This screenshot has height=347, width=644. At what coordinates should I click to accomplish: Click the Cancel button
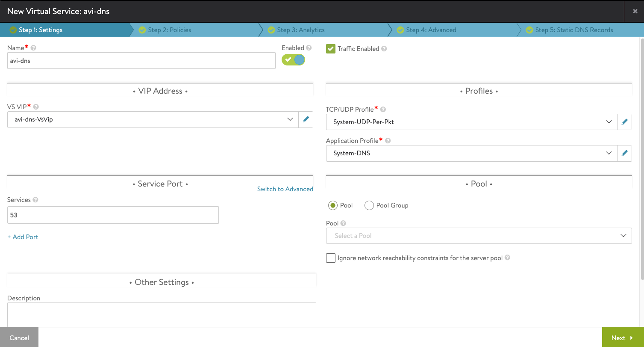19,338
